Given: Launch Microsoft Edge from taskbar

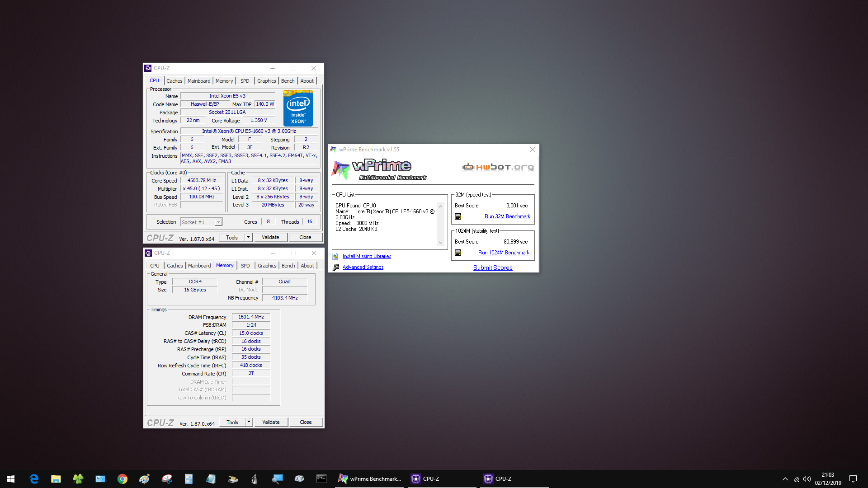Looking at the screenshot, I should tap(34, 479).
